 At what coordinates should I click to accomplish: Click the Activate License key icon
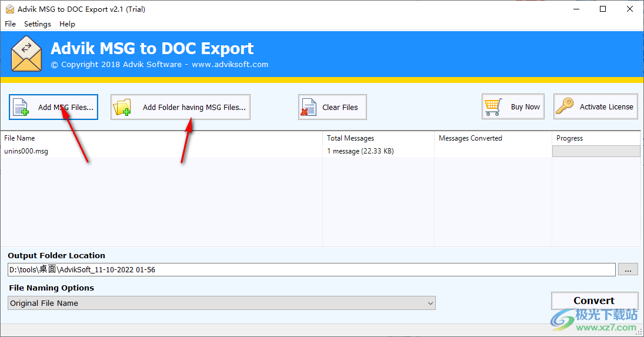coord(565,106)
